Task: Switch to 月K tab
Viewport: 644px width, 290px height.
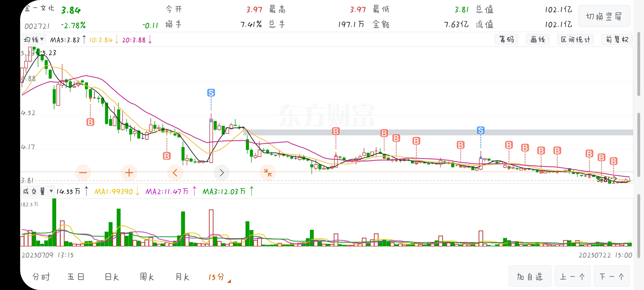Action: coord(182,277)
